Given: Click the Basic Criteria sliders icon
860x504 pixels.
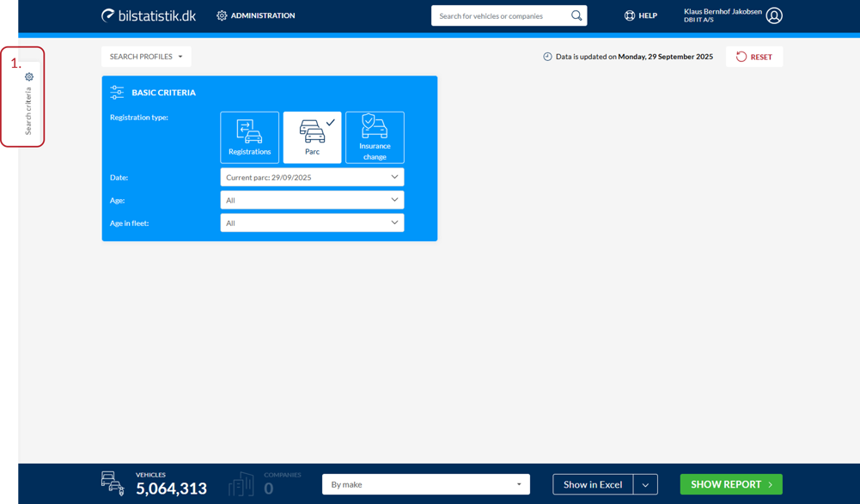Looking at the screenshot, I should [118, 92].
